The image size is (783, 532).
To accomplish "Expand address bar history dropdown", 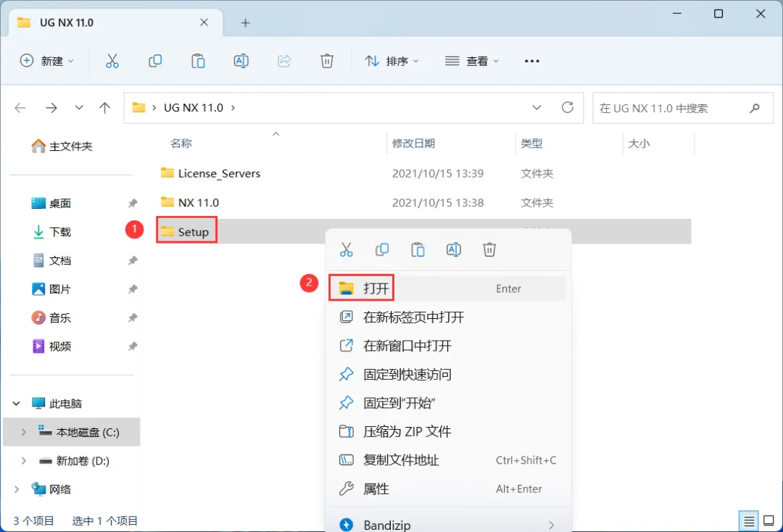I will (x=536, y=107).
